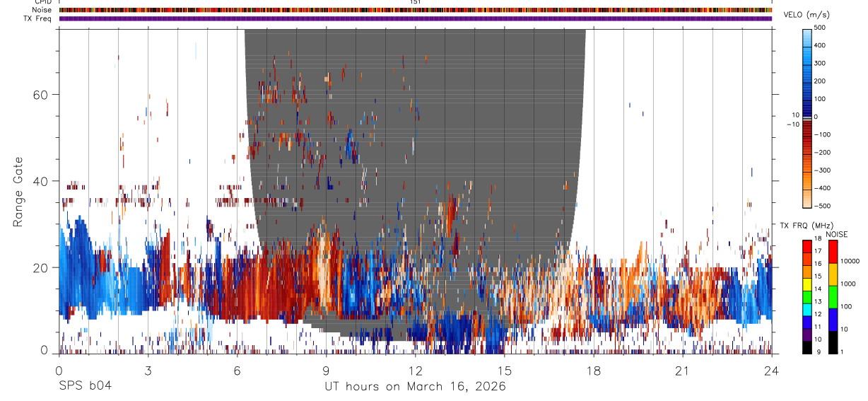Click the Noise color strip above the plot

tap(416, 10)
